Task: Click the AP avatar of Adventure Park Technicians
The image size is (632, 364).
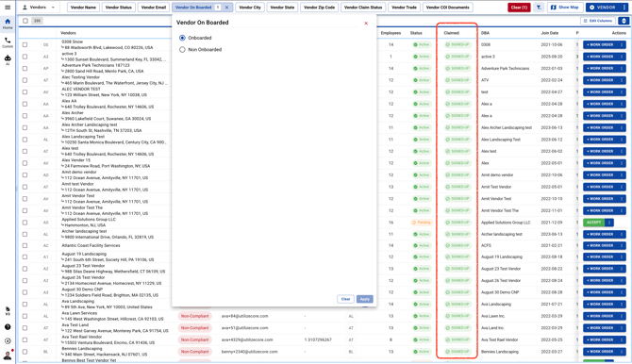Action: pyautogui.click(x=45, y=69)
